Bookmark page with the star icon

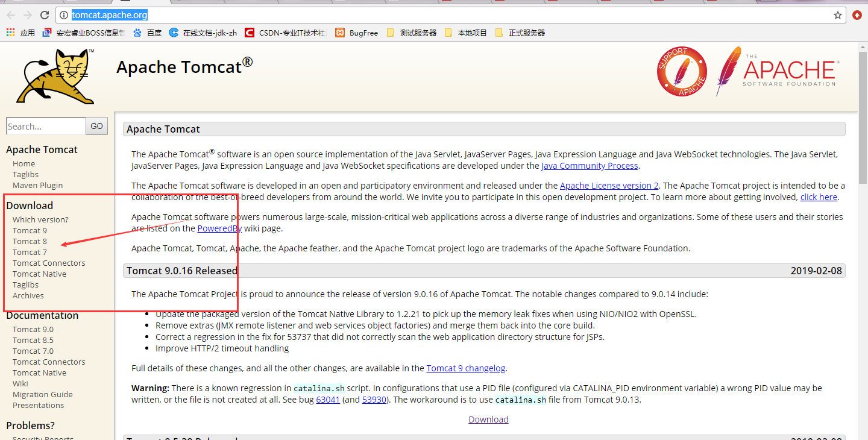(838, 15)
